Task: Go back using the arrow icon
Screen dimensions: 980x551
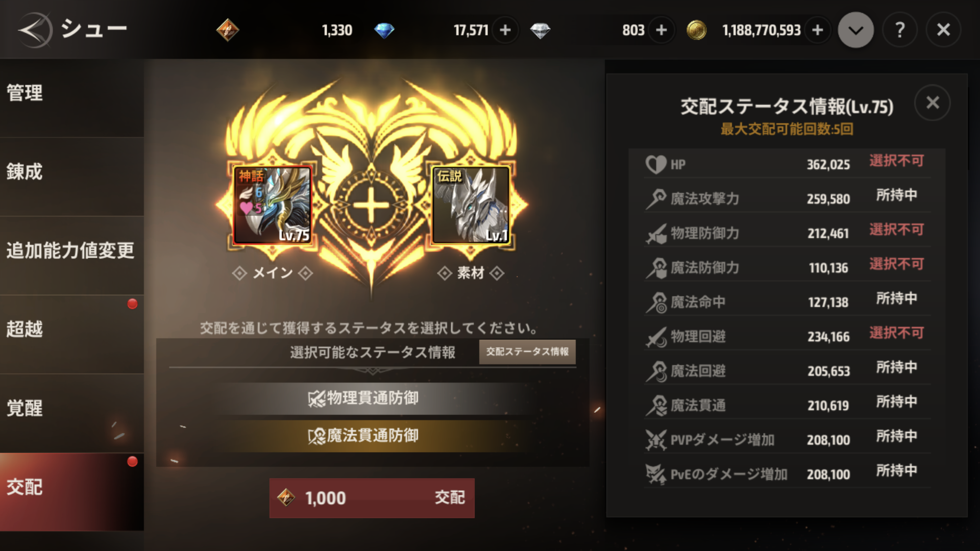Action: (35, 30)
